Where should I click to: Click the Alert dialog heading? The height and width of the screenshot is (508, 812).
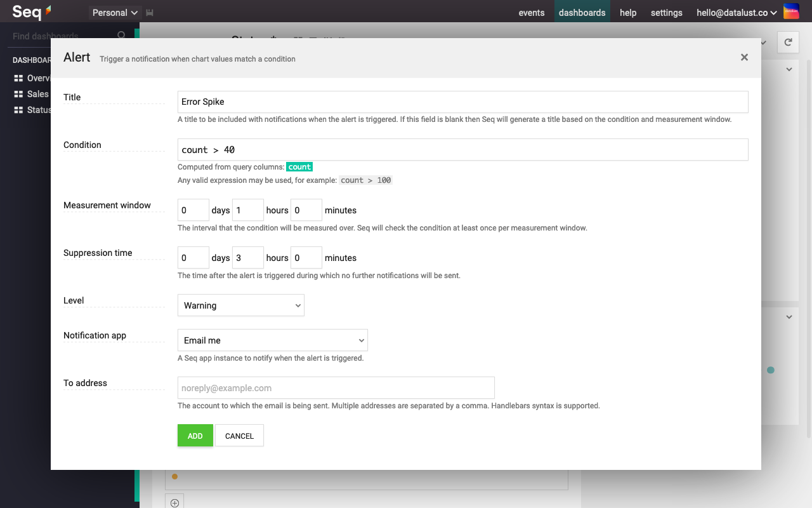(x=77, y=57)
